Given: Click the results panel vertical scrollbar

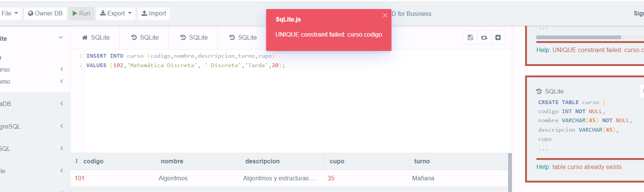Looking at the screenshot, I should 510,172.
